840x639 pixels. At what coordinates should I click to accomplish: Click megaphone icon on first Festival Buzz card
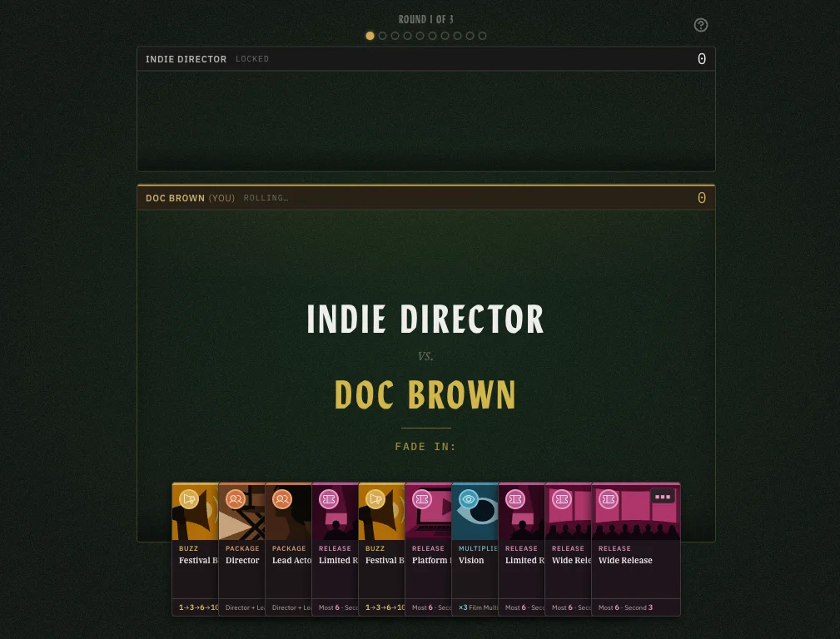click(189, 499)
